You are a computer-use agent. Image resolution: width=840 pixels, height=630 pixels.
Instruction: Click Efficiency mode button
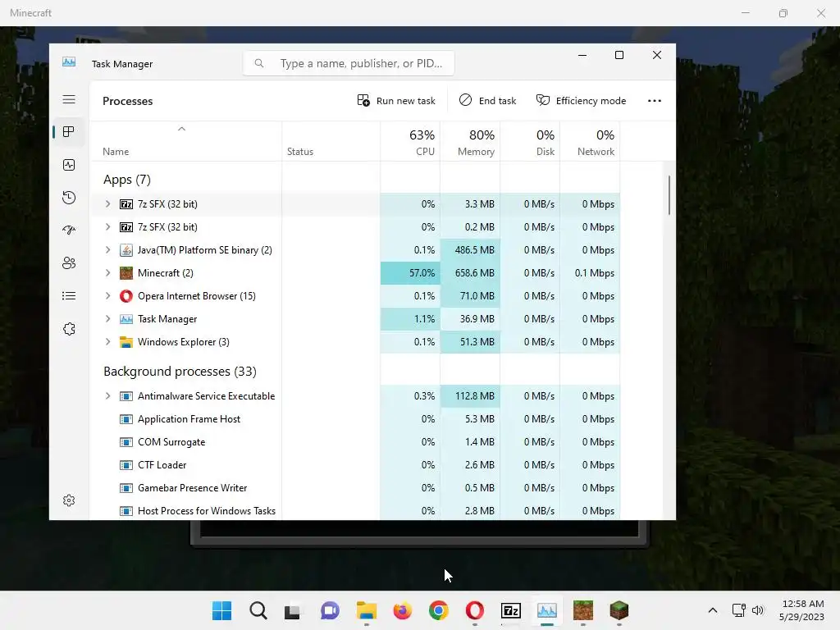point(582,101)
